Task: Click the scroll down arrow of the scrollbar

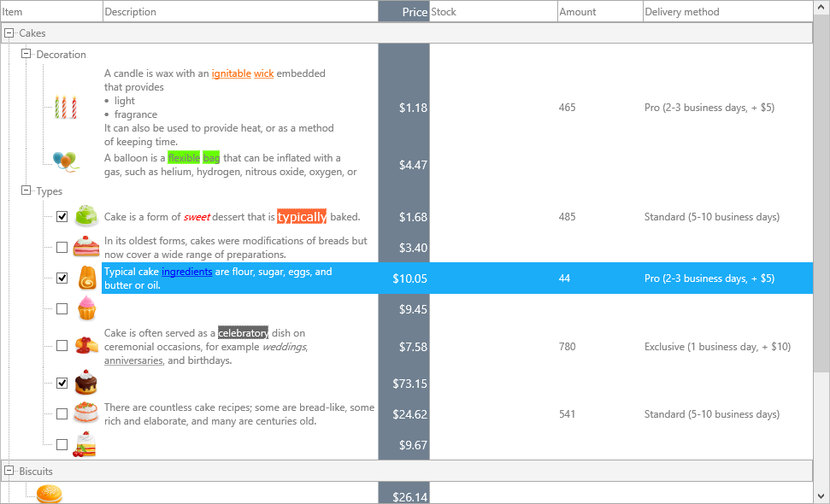Action: pos(821,495)
